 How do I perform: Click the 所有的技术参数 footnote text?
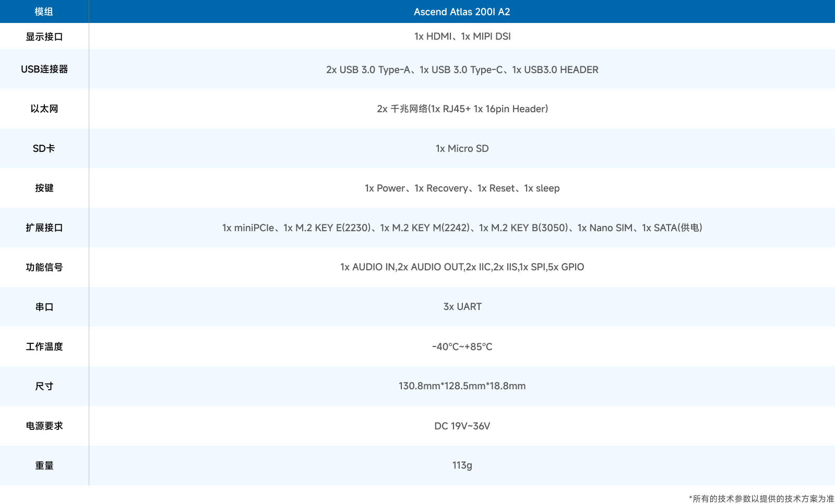pos(761,499)
